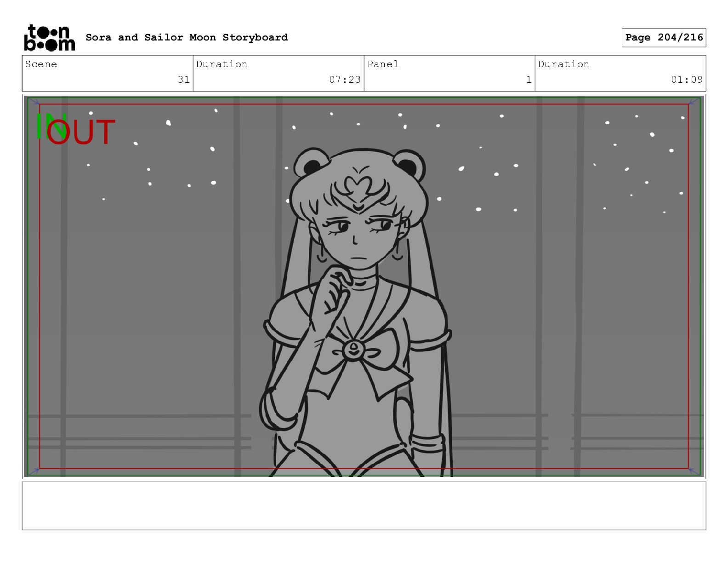728x563 pixels.
Task: Click the Toon Boom logo
Action: tap(49, 38)
